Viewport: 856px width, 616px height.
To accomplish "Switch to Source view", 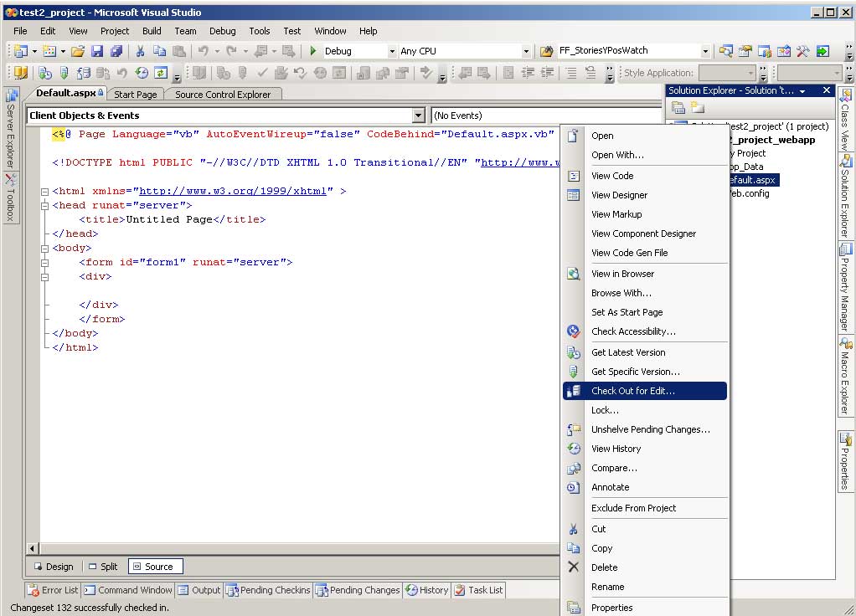I will [x=155, y=567].
